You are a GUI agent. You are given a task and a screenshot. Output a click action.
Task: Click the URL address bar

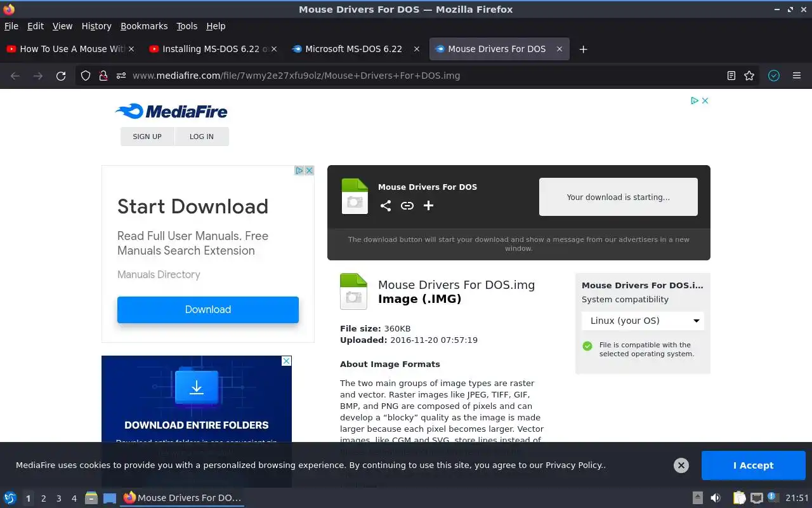pos(419,76)
